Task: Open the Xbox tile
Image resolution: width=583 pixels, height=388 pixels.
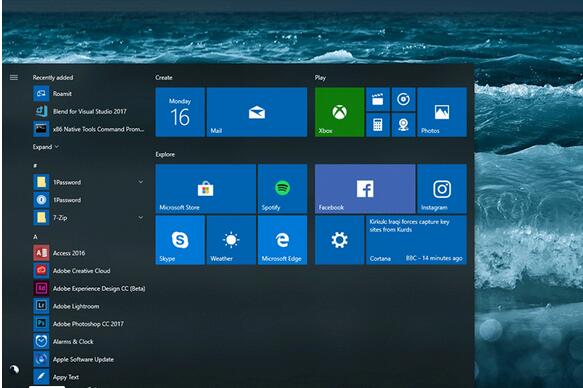Action: point(339,112)
